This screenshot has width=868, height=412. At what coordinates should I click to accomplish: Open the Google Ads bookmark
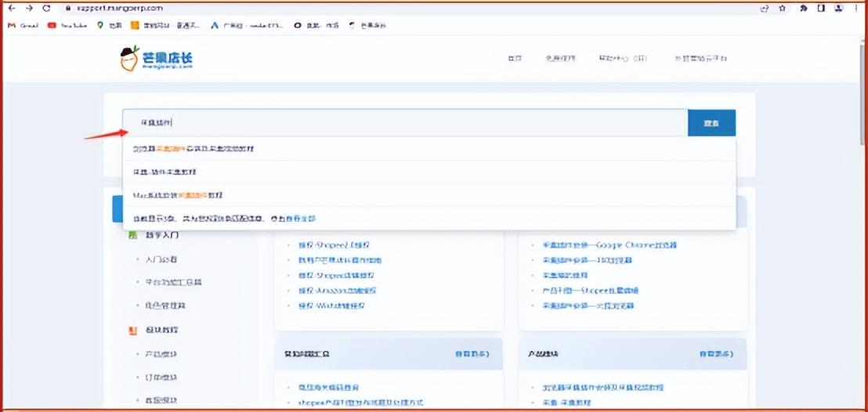(x=247, y=26)
